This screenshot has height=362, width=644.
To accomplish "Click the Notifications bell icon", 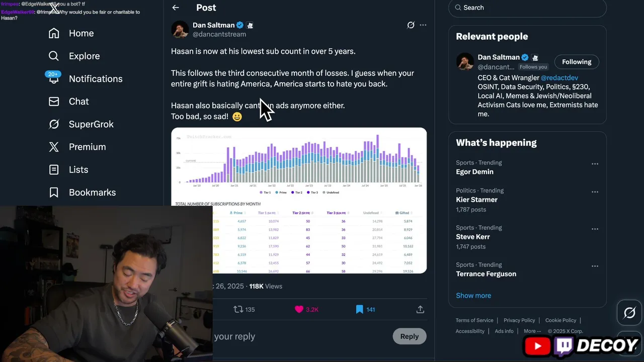I will pos(54,78).
